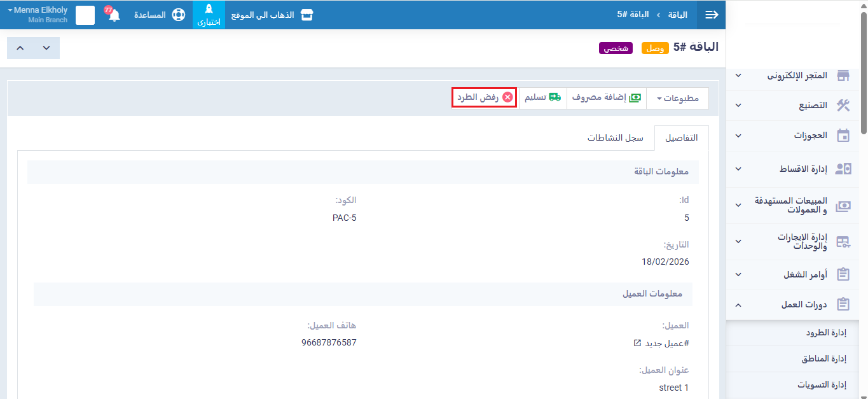Image resolution: width=868 pixels, height=399 pixels.
Task: Expand the online store sidebar section
Action: (738, 76)
